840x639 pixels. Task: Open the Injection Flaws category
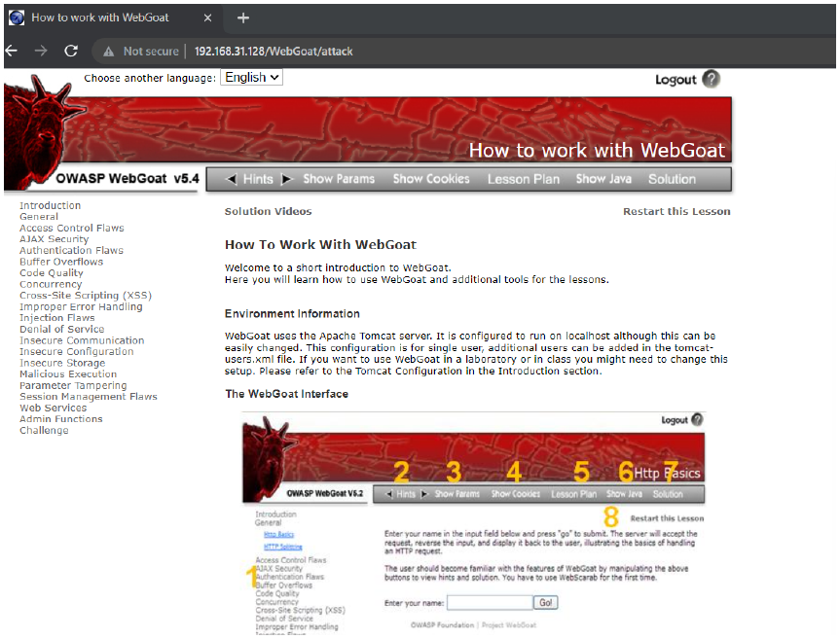pyautogui.click(x=57, y=318)
